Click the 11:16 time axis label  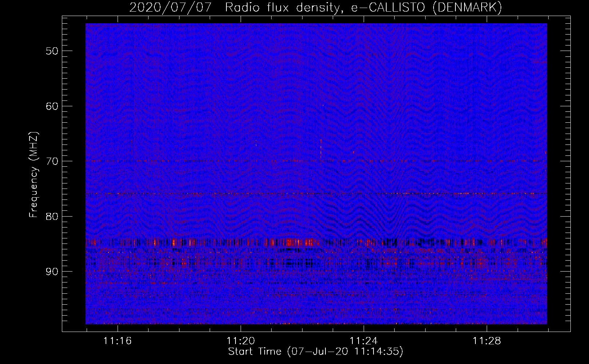tap(117, 341)
